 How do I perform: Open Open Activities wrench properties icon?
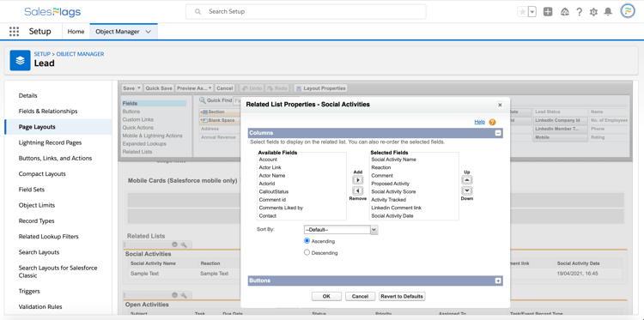click(184, 295)
